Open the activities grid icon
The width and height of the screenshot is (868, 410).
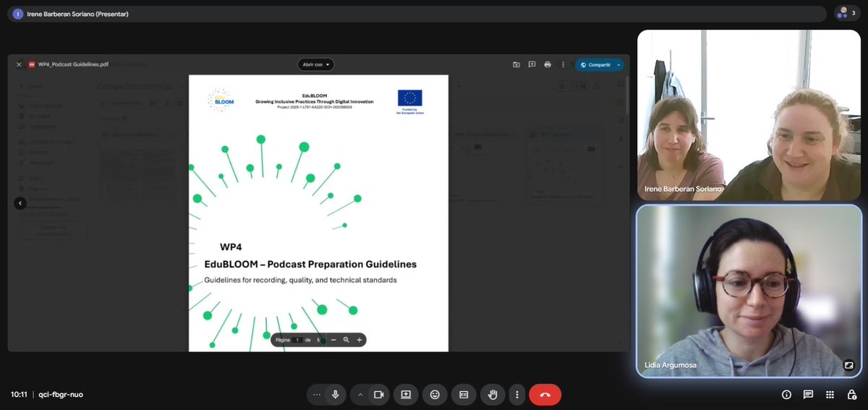tap(830, 394)
